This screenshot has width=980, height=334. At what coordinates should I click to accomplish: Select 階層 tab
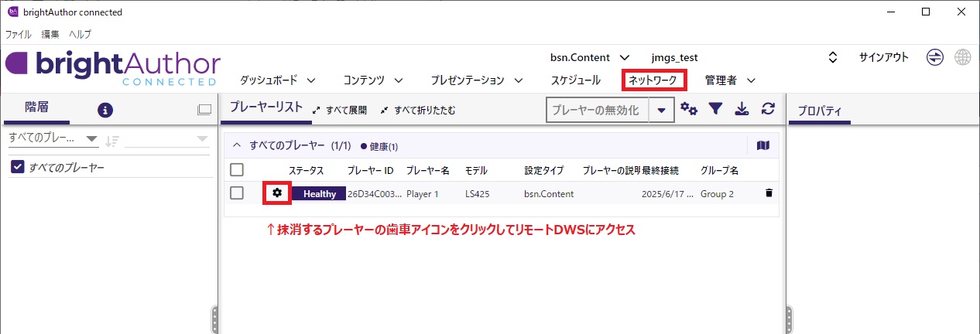click(x=36, y=107)
